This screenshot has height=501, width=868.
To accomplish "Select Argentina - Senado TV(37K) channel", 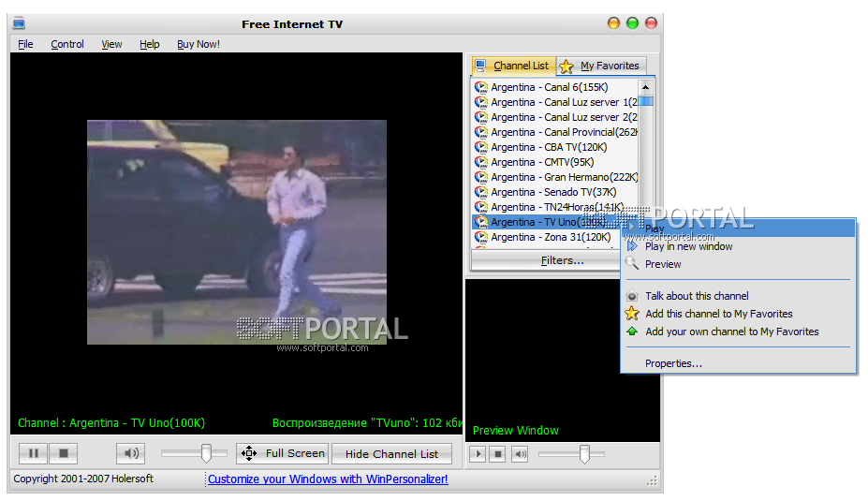I will 556,192.
